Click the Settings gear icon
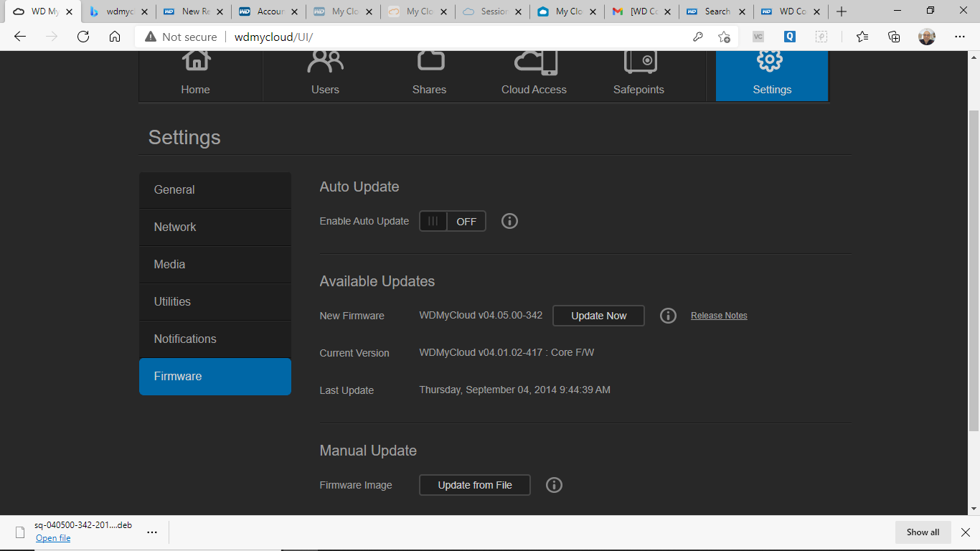Screen dimensions: 980x551 pos(770,60)
